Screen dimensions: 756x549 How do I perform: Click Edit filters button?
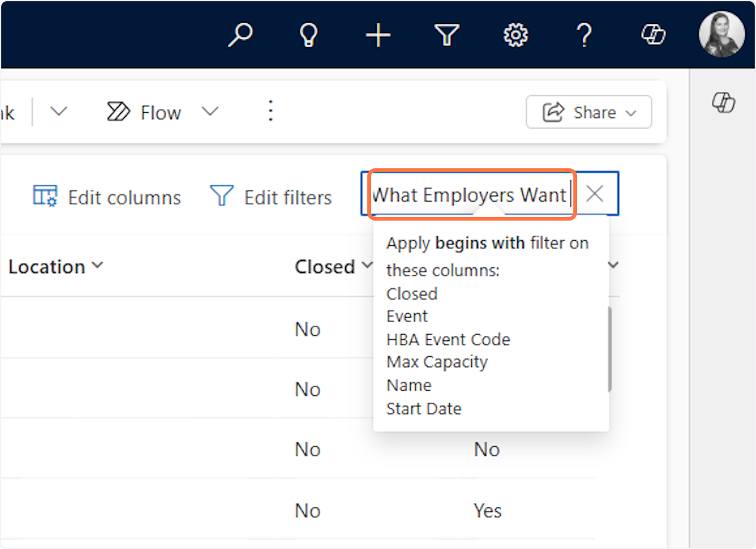pos(271,197)
